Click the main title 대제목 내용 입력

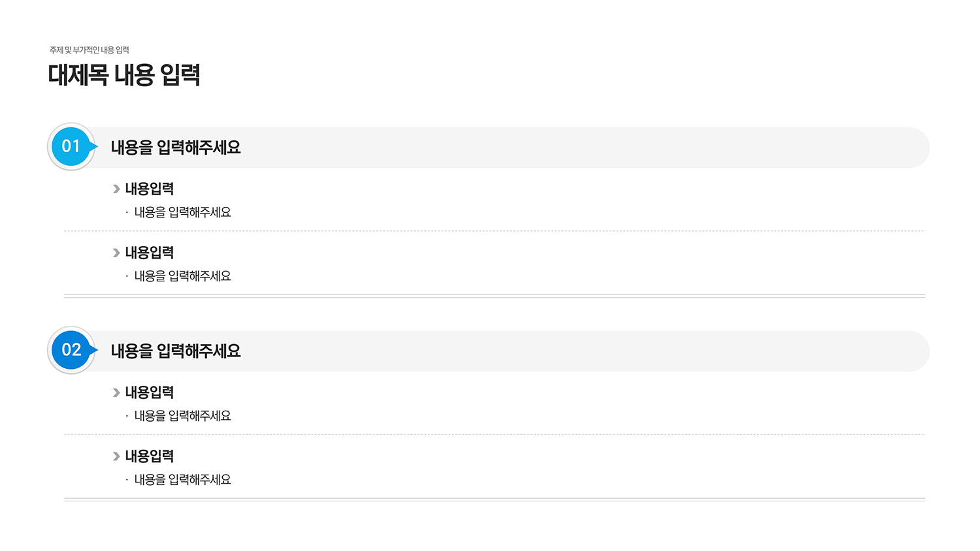[124, 75]
